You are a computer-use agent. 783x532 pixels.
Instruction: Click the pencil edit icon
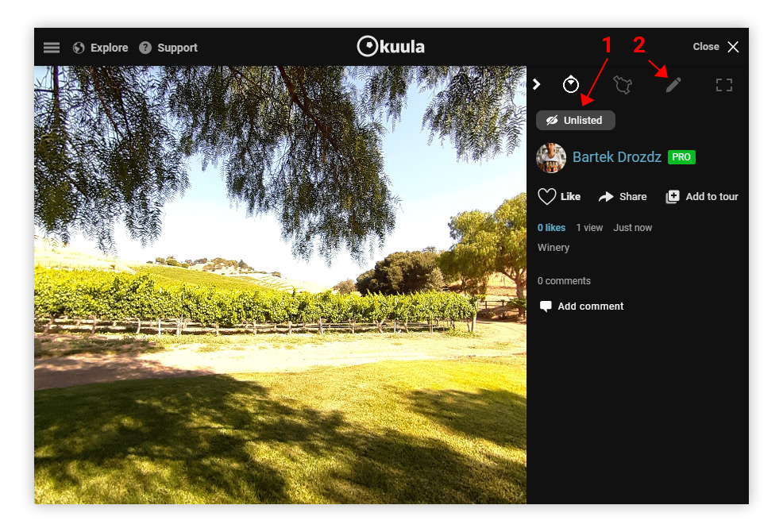pyautogui.click(x=673, y=85)
